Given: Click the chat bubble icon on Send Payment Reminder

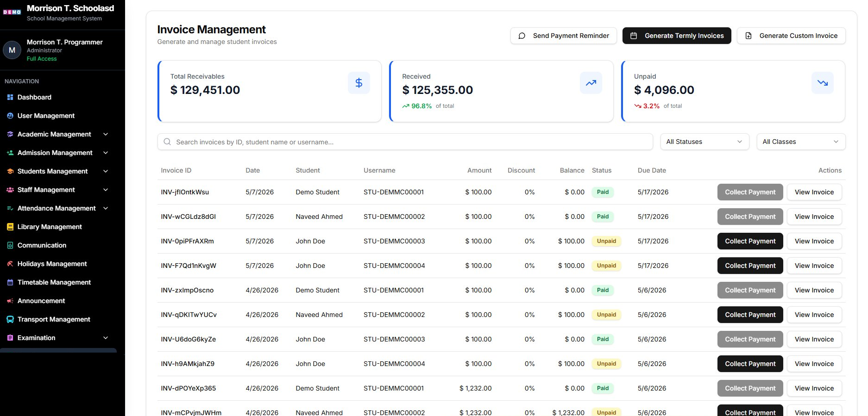Looking at the screenshot, I should pyautogui.click(x=522, y=36).
